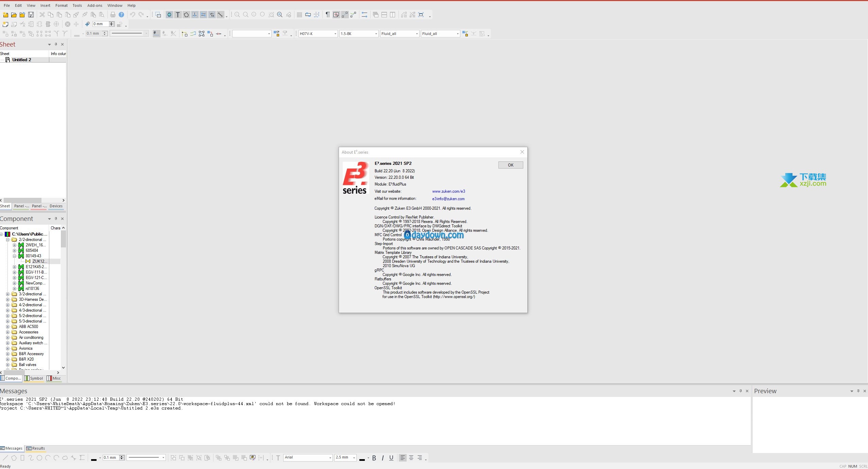Screen dimensions: 868x469
Task: Close the Component panel
Action: 62,219
